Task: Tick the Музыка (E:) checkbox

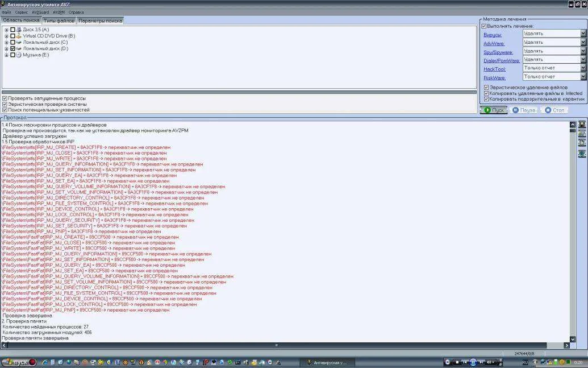Action: 12,55
